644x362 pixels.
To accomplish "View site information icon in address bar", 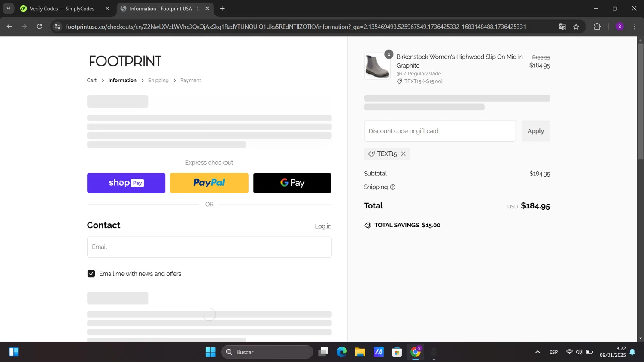I will point(58,27).
